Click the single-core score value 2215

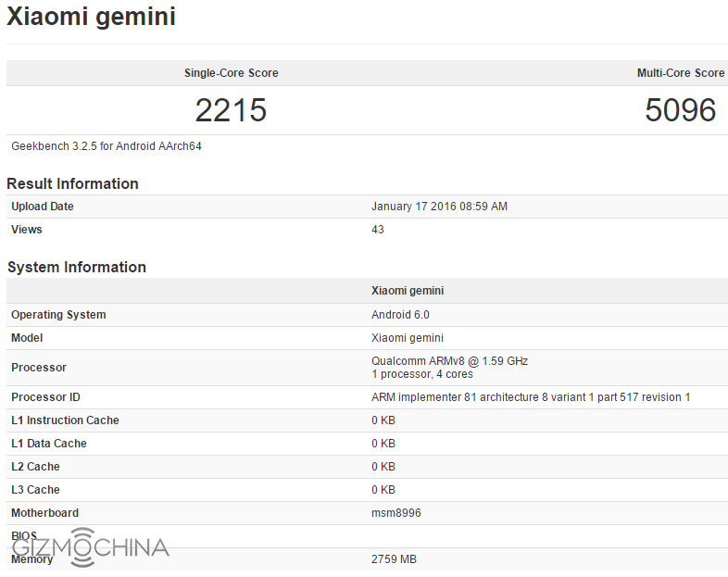click(x=231, y=110)
